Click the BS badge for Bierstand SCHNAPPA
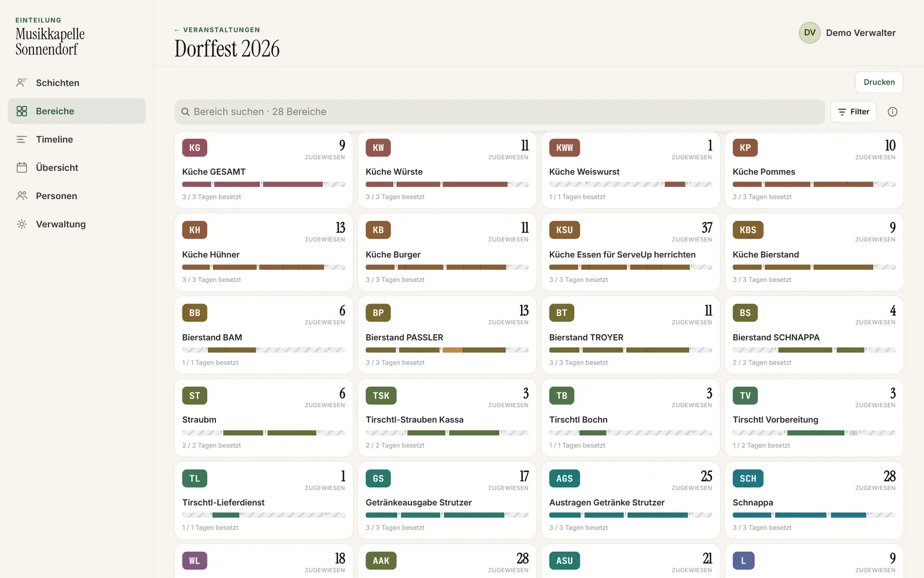Image resolution: width=924 pixels, height=578 pixels. 745,313
